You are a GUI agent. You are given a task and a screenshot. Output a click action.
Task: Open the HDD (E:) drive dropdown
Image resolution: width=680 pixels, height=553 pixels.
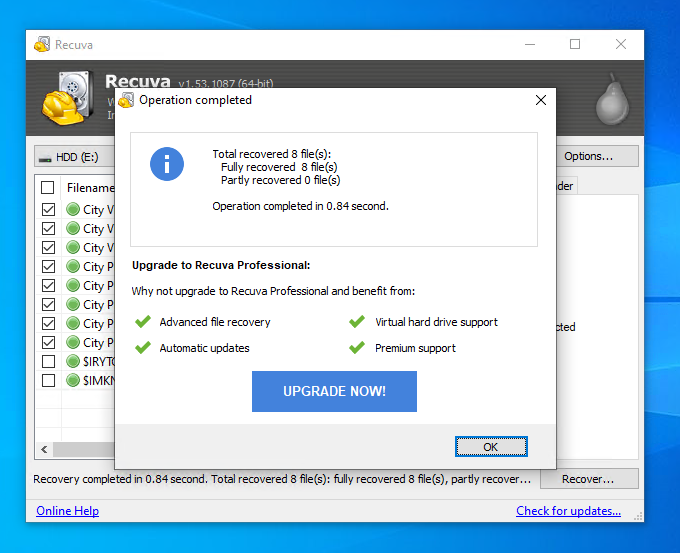[x=75, y=157]
